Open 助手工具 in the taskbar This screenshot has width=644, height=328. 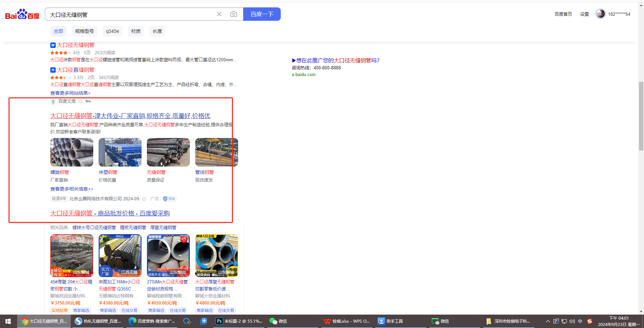[x=390, y=321]
